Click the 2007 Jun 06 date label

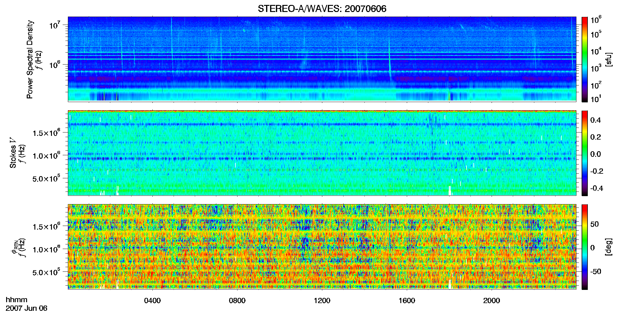click(x=26, y=308)
